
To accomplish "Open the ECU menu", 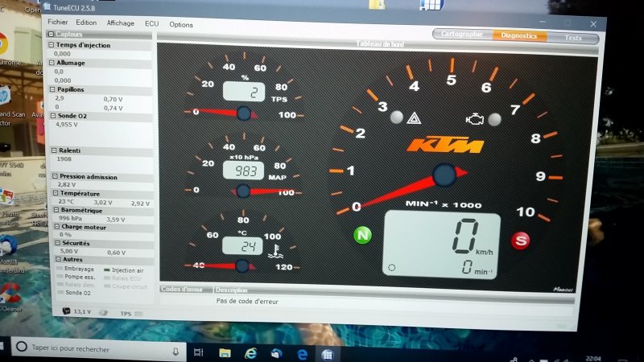I will (151, 24).
